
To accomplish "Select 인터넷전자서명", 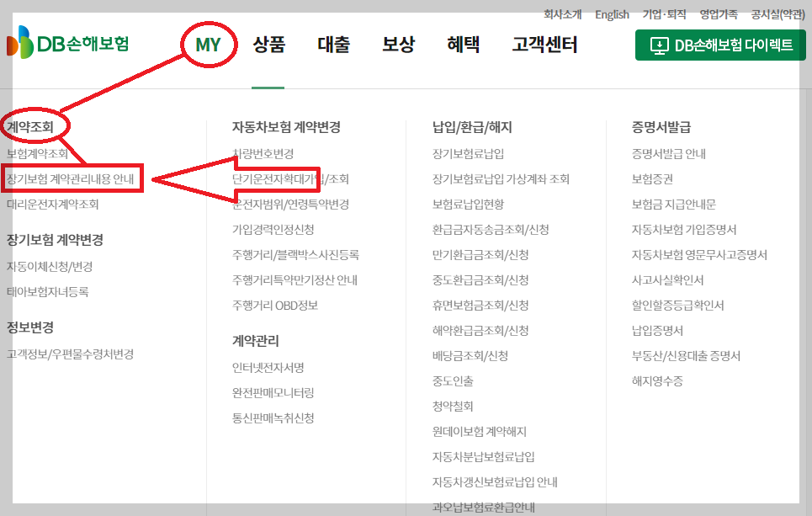I will 268,368.
